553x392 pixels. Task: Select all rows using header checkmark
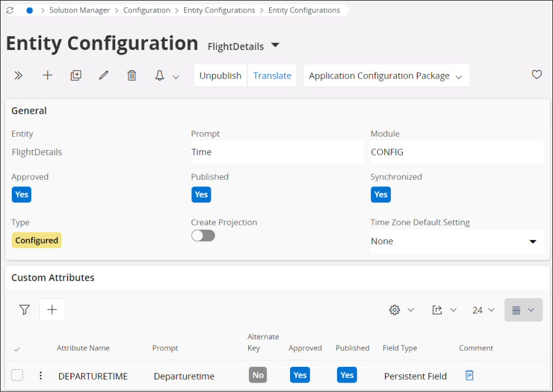point(17,349)
